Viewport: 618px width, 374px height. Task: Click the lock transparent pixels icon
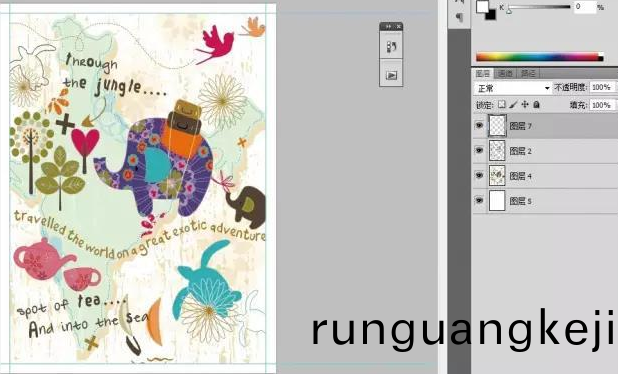coord(502,104)
